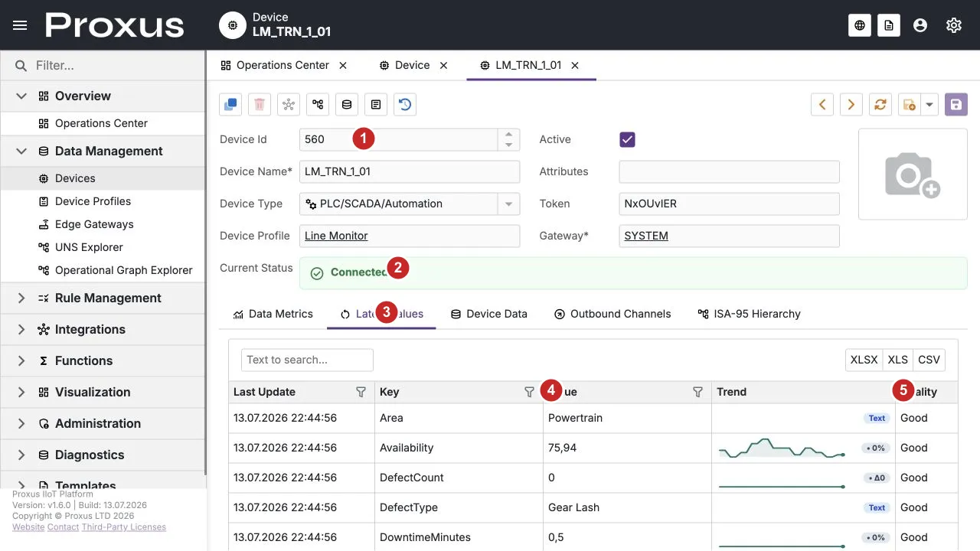The height and width of the screenshot is (551, 980).
Task: Close the LM_TRN_1_01 tab
Action: 575,65
